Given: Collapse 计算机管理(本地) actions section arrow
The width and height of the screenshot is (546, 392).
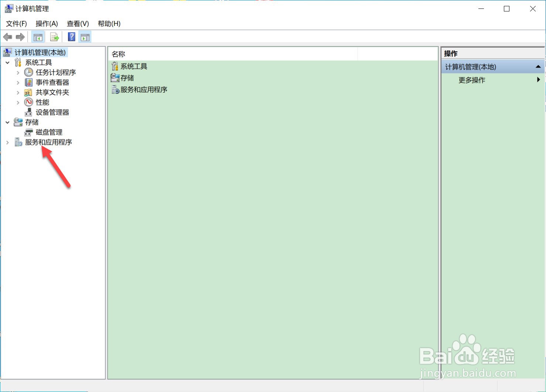Looking at the screenshot, I should [538, 67].
